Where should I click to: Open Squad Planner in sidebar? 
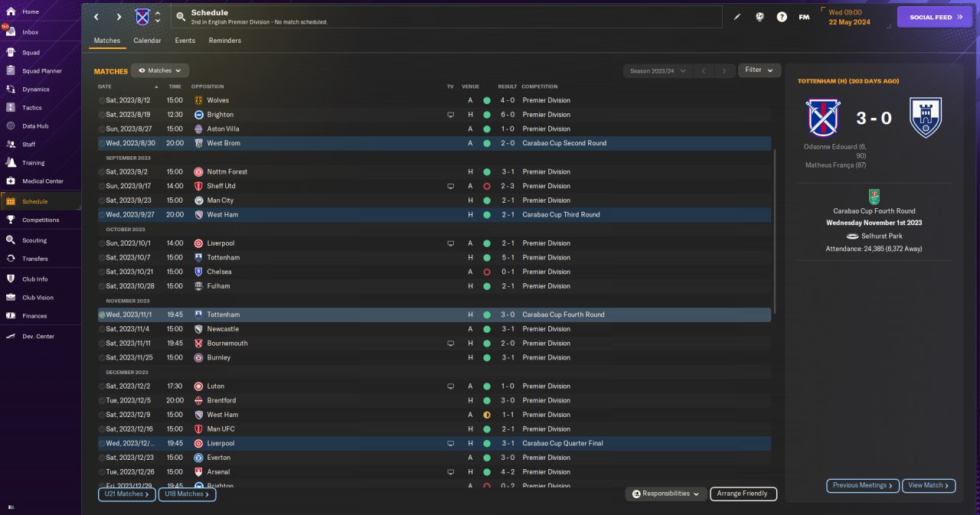(x=41, y=71)
